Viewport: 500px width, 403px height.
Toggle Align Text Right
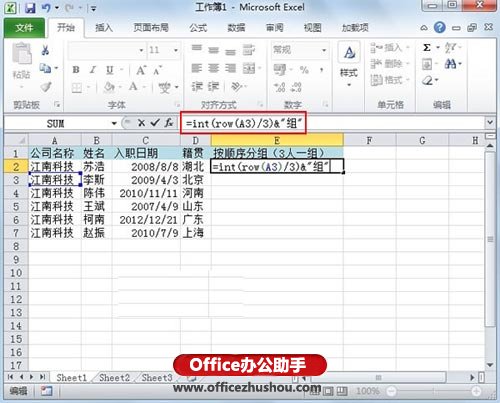(230, 68)
